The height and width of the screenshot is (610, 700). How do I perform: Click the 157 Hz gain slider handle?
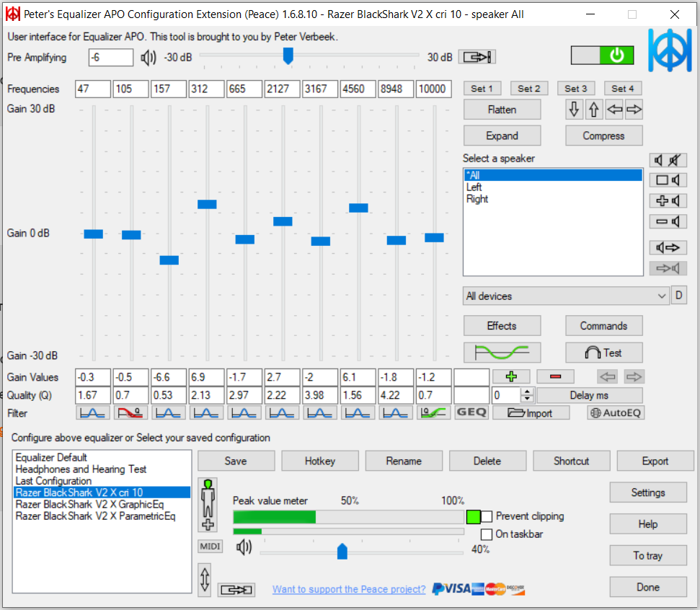coord(169,260)
